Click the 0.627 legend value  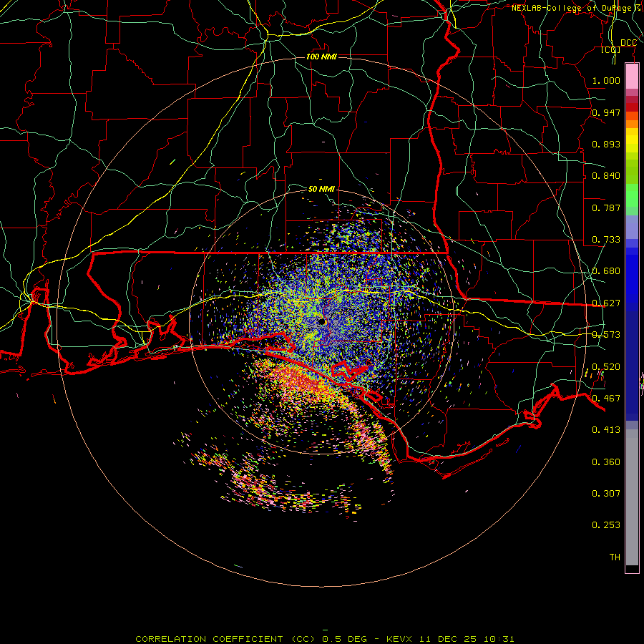pyautogui.click(x=606, y=303)
